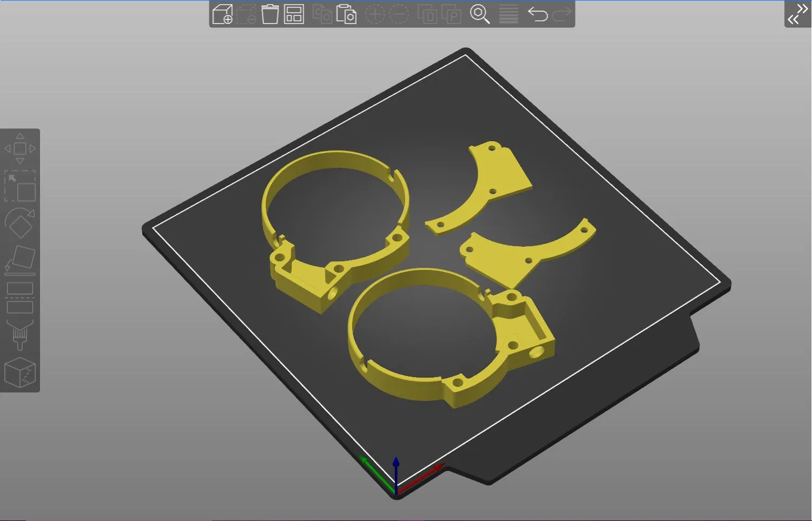
Task: Click the Paste from clipboard icon
Action: [346, 14]
